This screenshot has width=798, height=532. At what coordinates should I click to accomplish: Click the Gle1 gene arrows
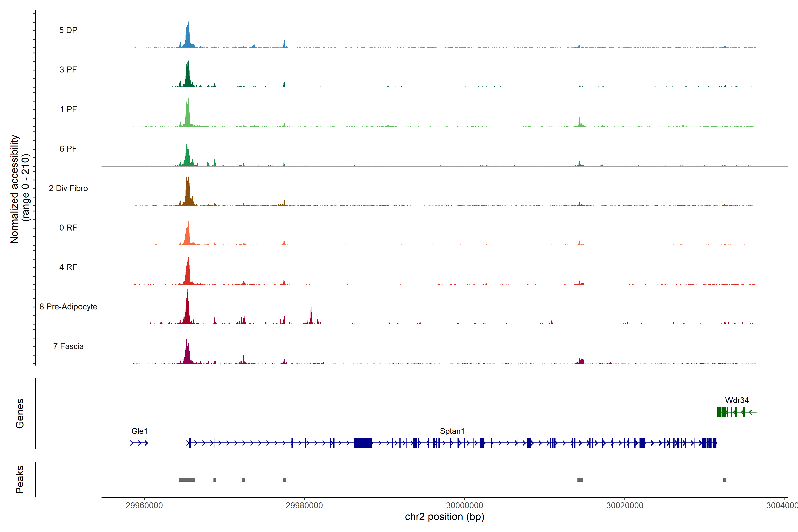[x=139, y=443]
